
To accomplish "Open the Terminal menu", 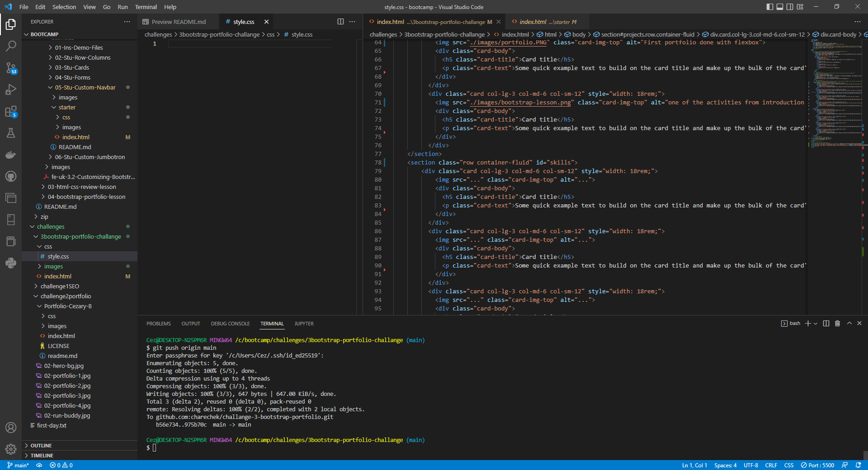I will (146, 7).
